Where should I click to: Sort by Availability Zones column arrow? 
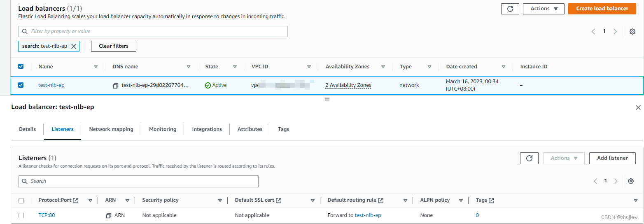[x=383, y=67]
